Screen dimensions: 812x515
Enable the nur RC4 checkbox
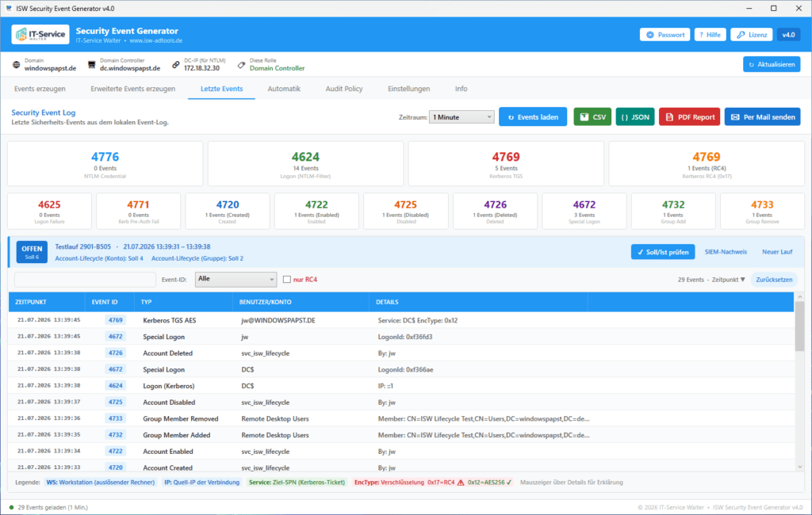287,280
